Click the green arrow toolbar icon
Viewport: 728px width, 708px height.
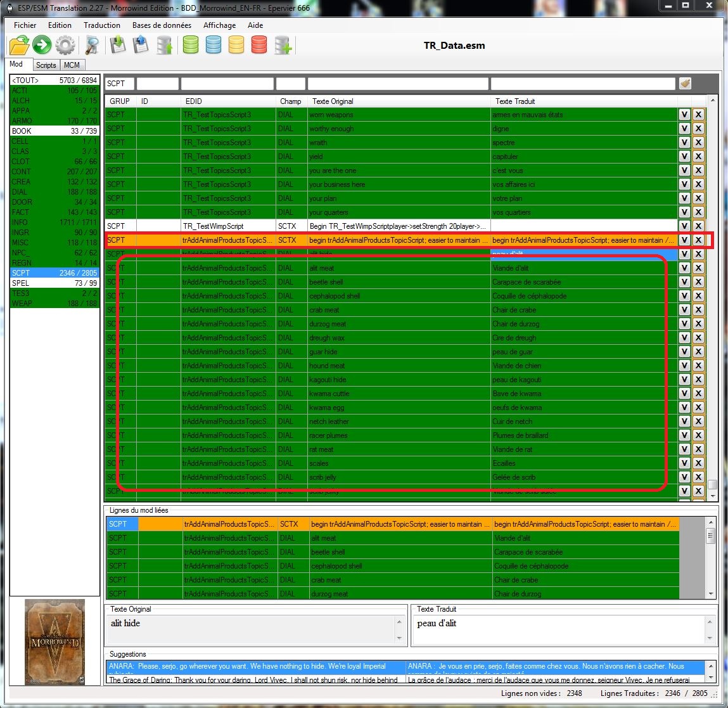point(42,45)
